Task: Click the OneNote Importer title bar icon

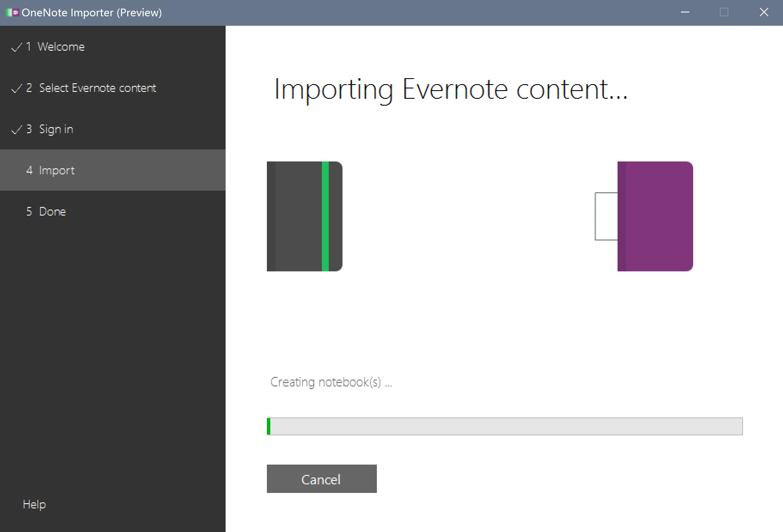Action: point(12,12)
